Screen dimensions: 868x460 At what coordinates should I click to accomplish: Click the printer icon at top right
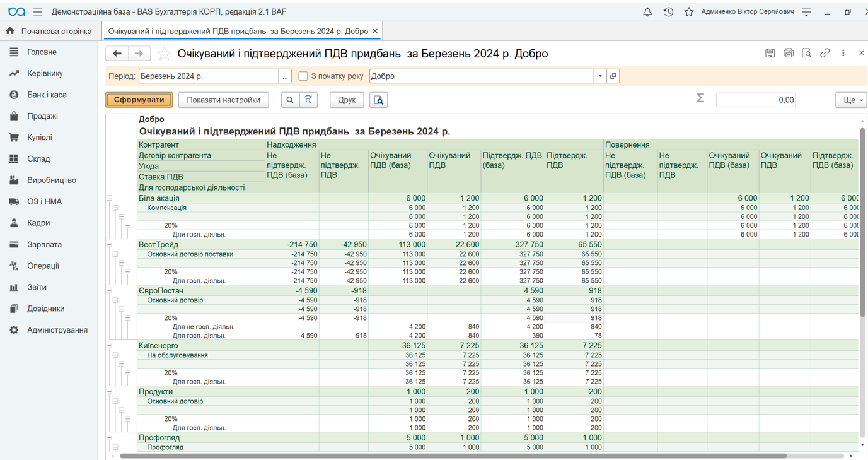[x=788, y=54]
